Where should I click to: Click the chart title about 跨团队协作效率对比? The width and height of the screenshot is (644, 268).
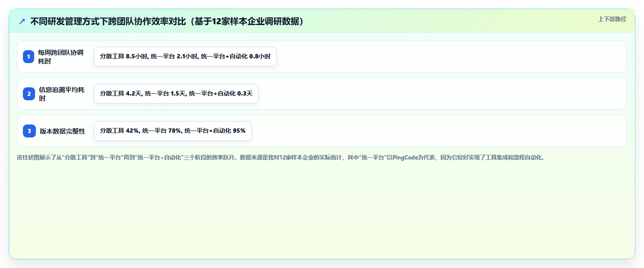click(x=167, y=21)
